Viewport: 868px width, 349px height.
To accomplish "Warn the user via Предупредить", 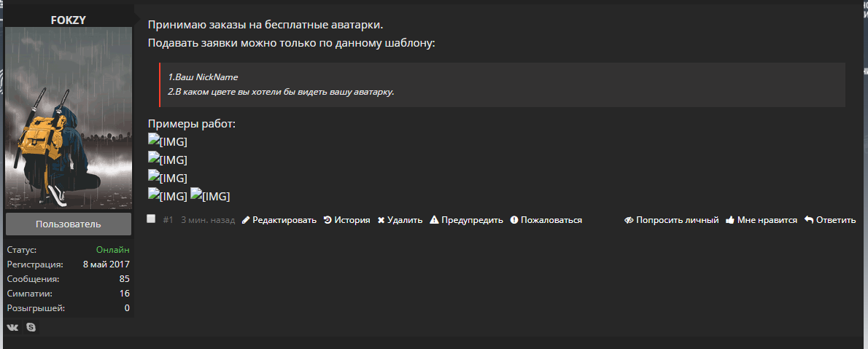I will [466, 220].
